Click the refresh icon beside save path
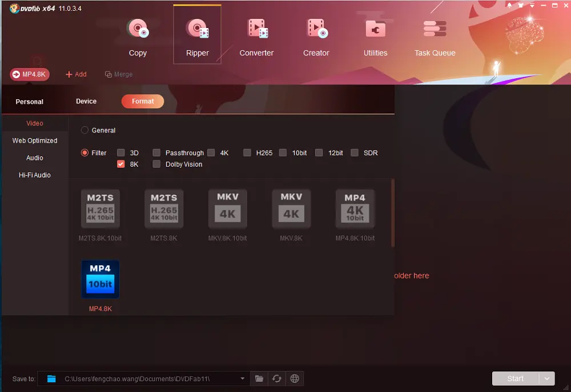 point(277,378)
